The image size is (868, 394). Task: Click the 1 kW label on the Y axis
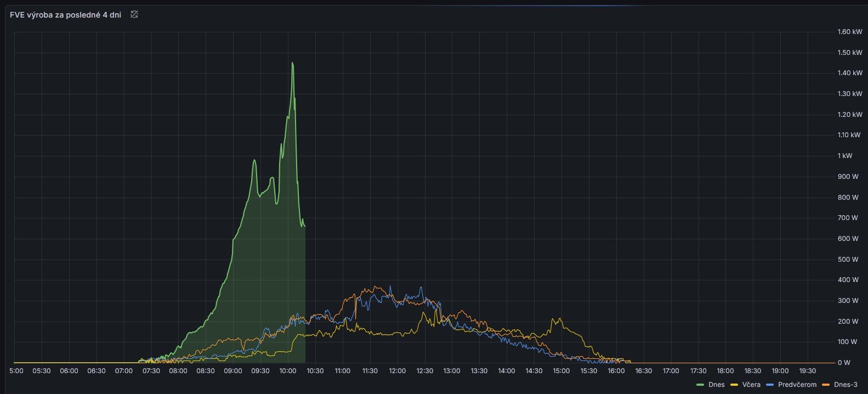pyautogui.click(x=844, y=156)
